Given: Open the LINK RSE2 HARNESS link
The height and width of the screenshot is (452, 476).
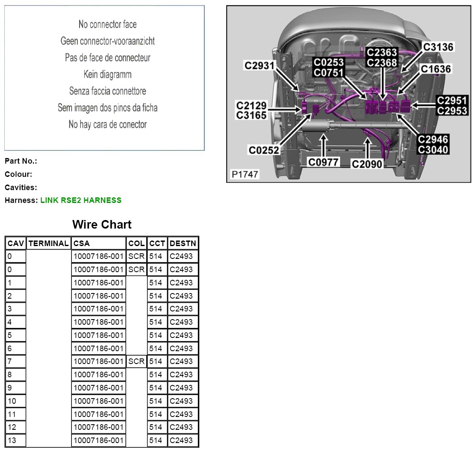Looking at the screenshot, I should point(81,200).
